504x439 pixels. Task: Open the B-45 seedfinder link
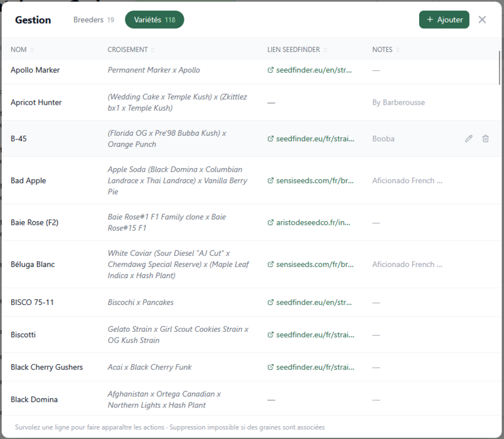(311, 139)
